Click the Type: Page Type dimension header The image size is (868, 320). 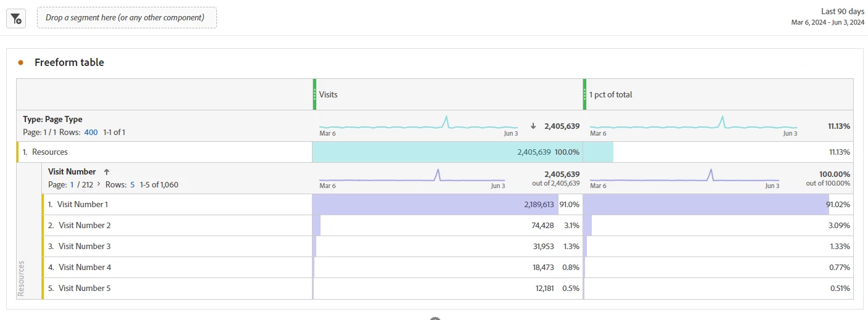[x=52, y=120]
